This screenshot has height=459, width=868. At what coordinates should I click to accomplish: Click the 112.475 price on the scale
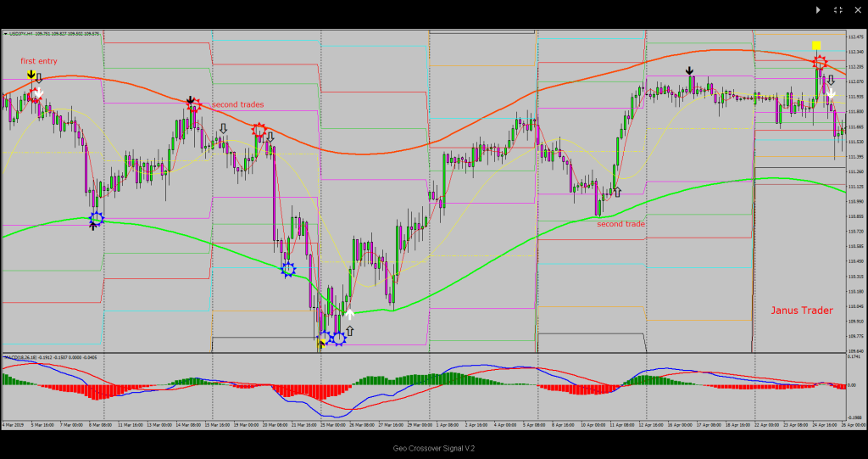coord(854,36)
